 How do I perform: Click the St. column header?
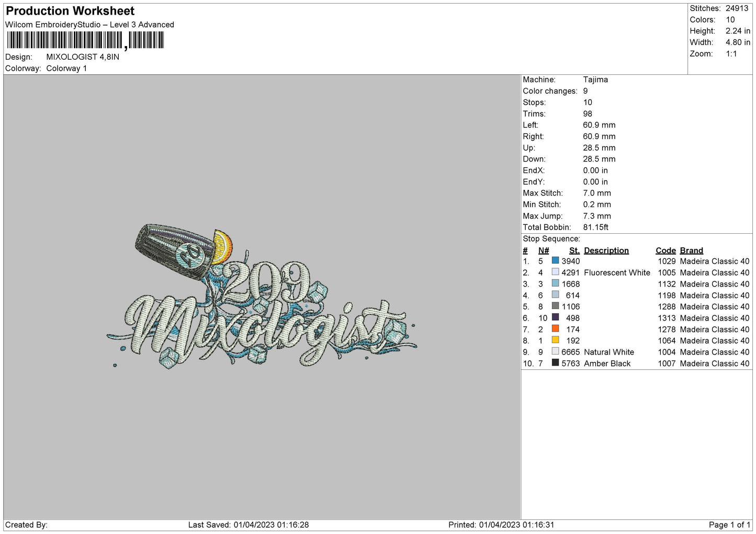coord(574,251)
